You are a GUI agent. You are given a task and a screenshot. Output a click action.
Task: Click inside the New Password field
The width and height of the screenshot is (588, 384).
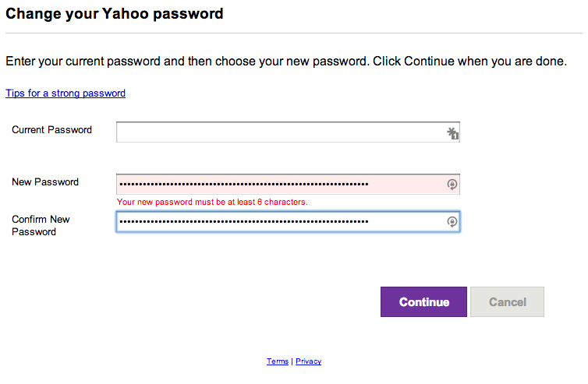[281, 184]
